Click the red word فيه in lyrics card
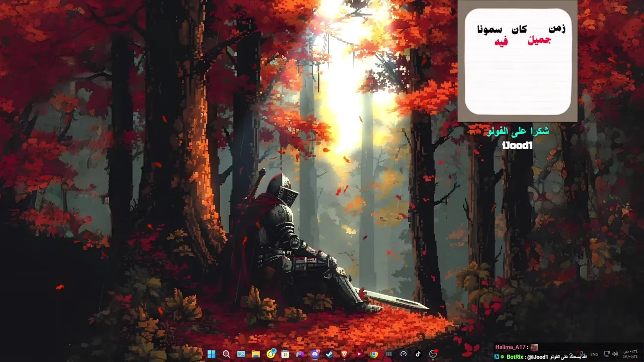Screen dimensions: 644x362 [x=502, y=42]
